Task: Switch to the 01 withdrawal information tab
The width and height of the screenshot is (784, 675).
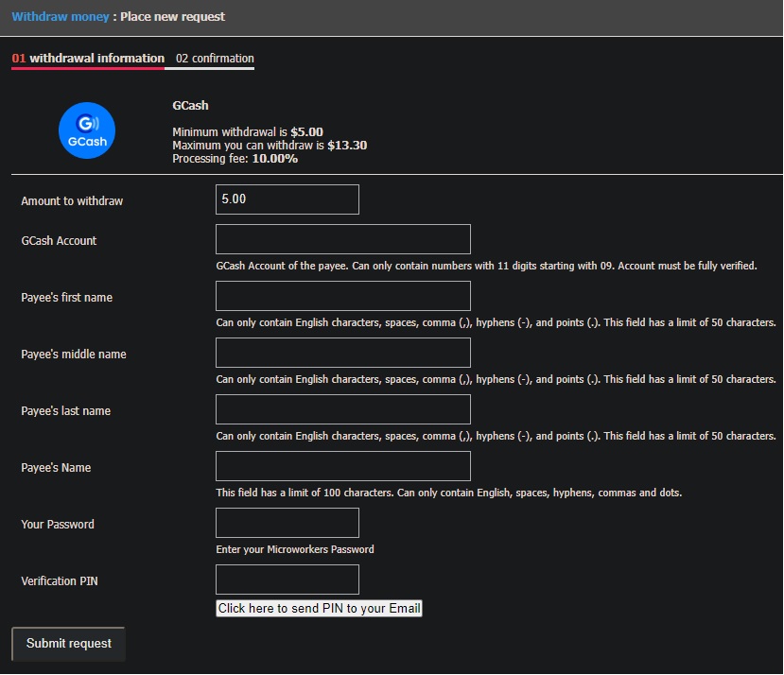Action: click(x=88, y=59)
